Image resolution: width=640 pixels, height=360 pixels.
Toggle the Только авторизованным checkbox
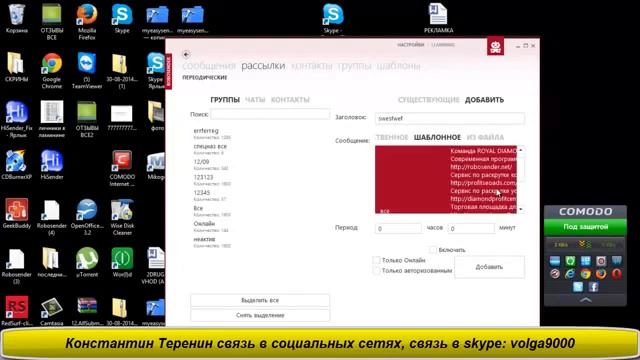(376, 270)
